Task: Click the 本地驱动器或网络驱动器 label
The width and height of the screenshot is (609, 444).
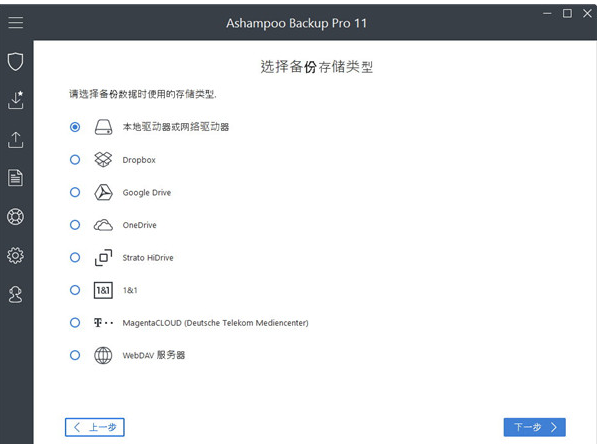Action: pos(176,127)
